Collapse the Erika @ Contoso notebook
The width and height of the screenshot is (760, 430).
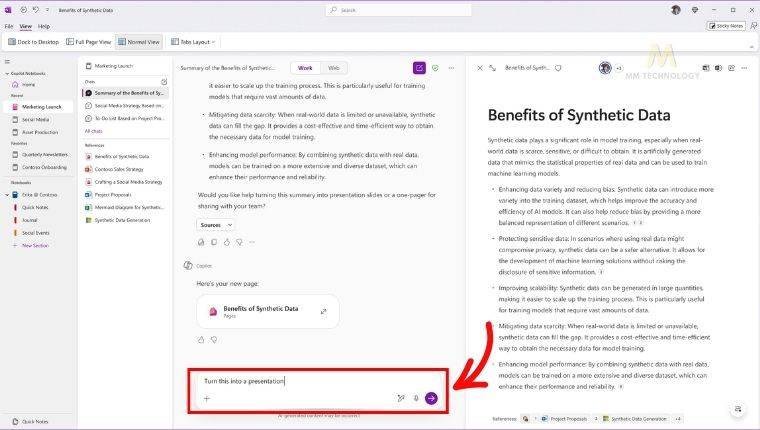click(x=7, y=195)
